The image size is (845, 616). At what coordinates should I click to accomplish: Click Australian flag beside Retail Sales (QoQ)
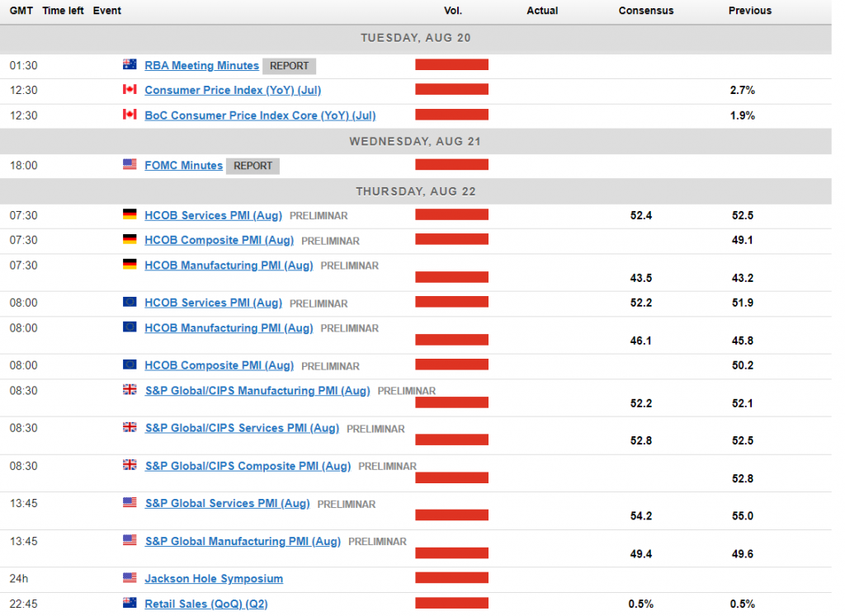tap(130, 603)
